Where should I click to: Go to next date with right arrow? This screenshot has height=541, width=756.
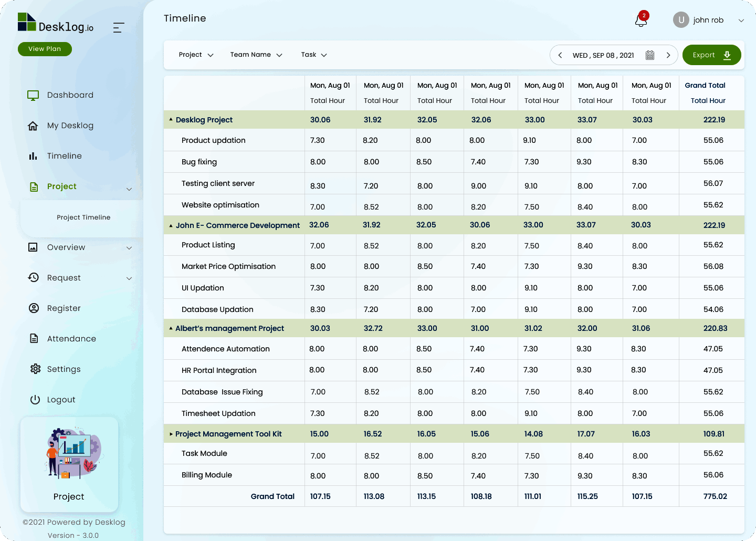[668, 55]
